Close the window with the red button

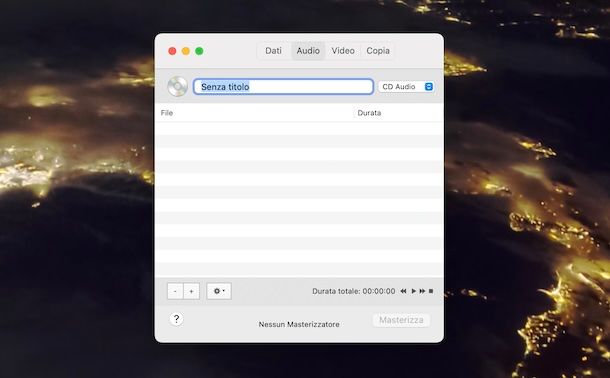tap(172, 51)
